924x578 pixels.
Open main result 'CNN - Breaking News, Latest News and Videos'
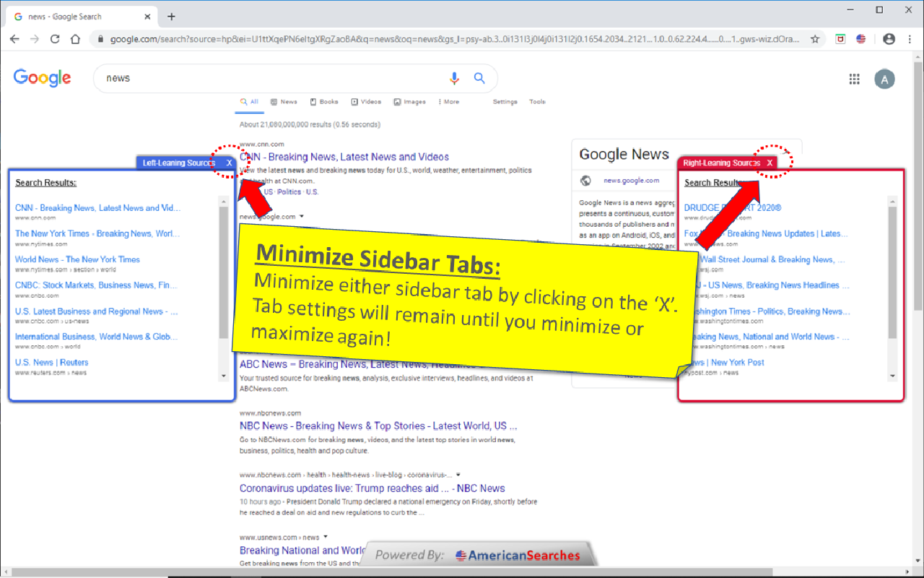click(x=344, y=157)
